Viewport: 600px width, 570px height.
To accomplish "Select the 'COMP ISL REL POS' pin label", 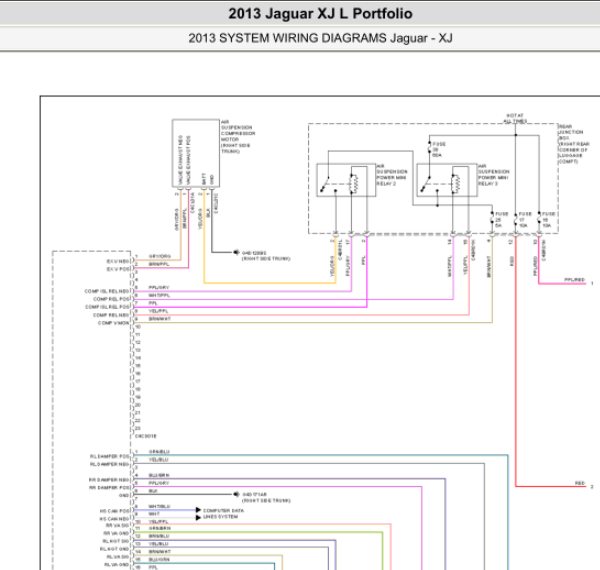I will 107,307.
